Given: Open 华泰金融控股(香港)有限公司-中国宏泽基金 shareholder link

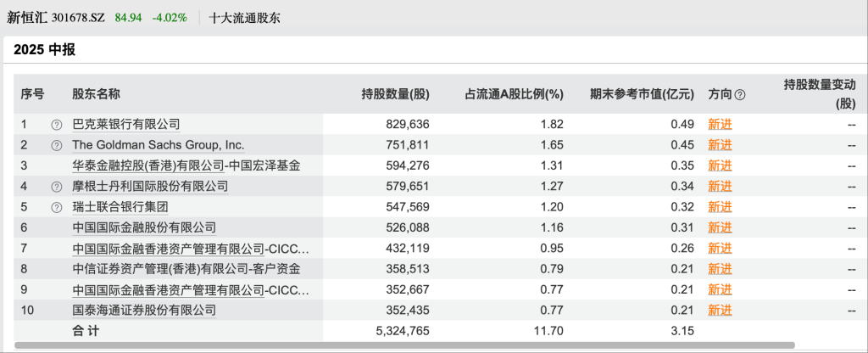Looking at the screenshot, I should [186, 165].
